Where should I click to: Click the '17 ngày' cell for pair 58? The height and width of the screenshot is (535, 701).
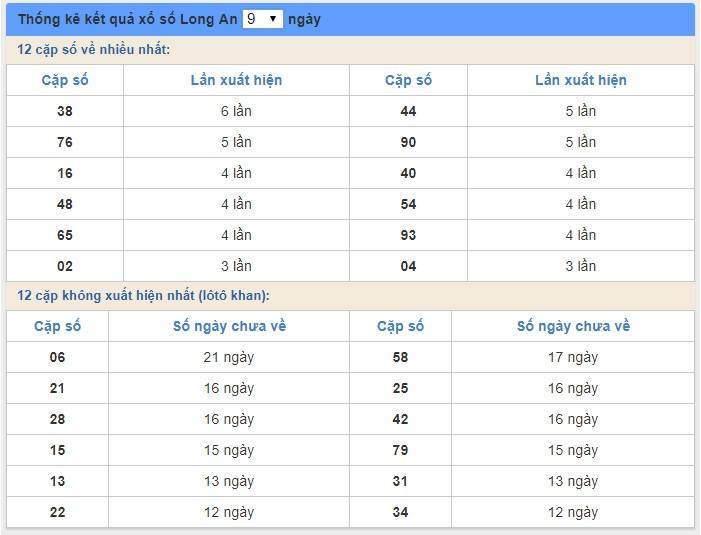click(573, 357)
